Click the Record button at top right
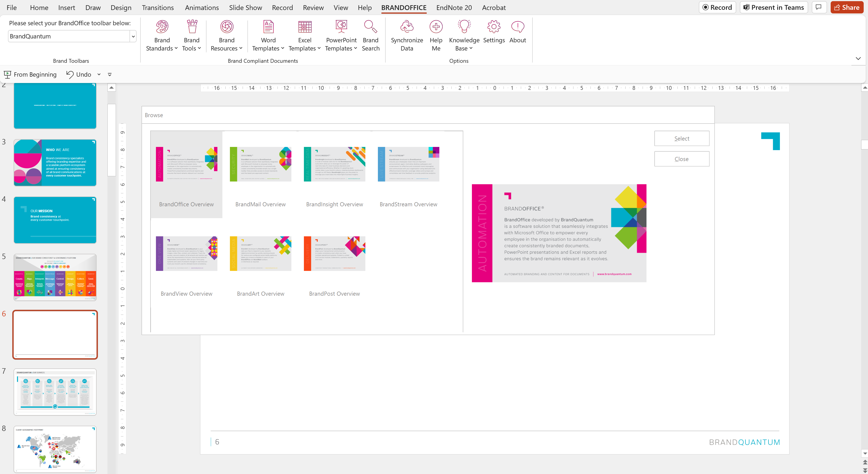This screenshot has width=868, height=474. [717, 8]
